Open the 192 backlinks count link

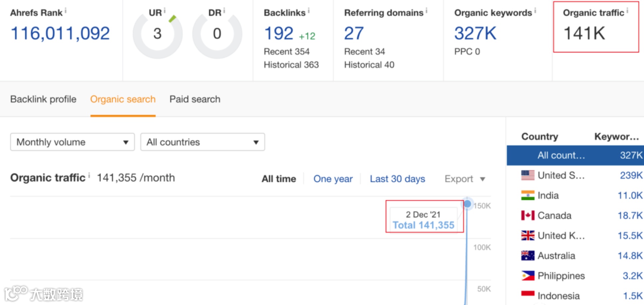(279, 33)
